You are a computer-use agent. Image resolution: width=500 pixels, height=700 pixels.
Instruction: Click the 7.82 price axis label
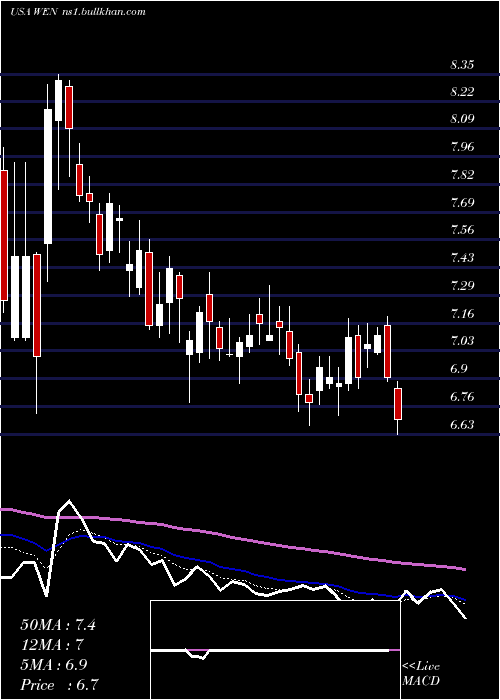click(x=462, y=175)
